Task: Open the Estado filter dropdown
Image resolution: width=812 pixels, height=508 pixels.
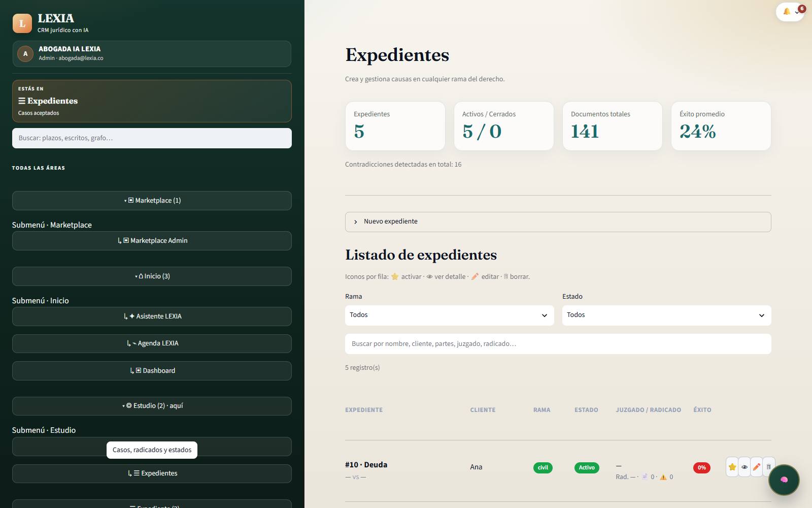Action: (x=667, y=315)
